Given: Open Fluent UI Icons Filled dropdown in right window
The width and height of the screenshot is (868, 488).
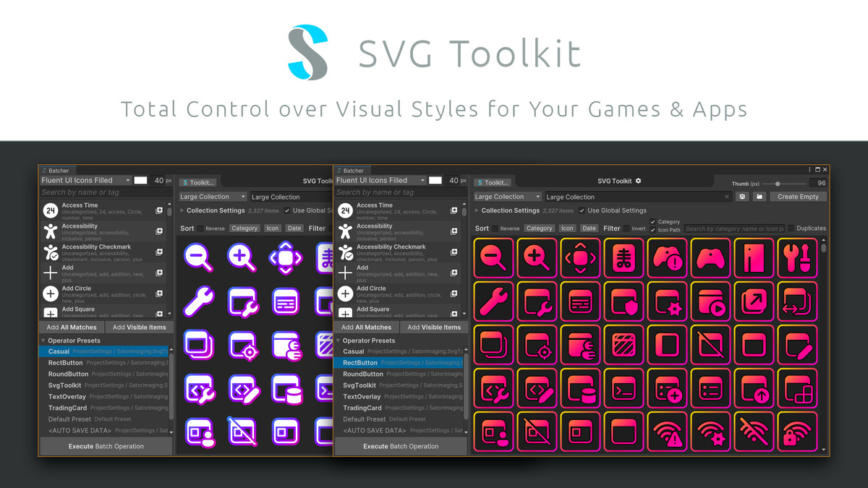Looking at the screenshot, I should pyautogui.click(x=380, y=180).
